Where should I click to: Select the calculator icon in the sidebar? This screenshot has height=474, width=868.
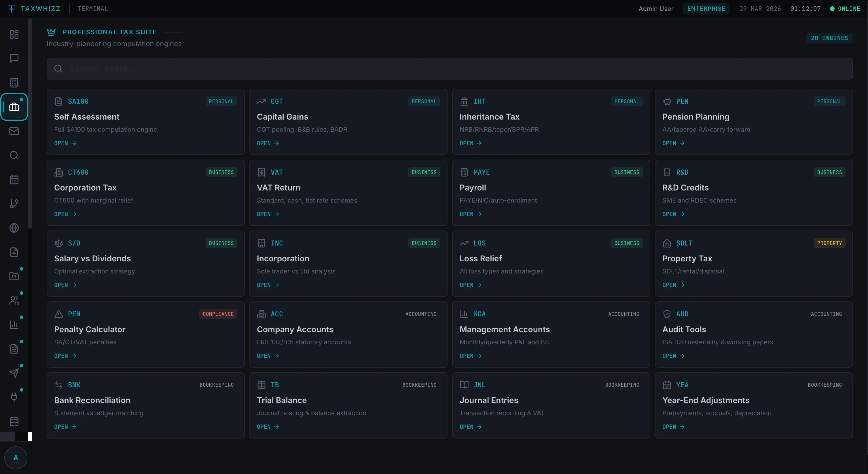tap(14, 83)
